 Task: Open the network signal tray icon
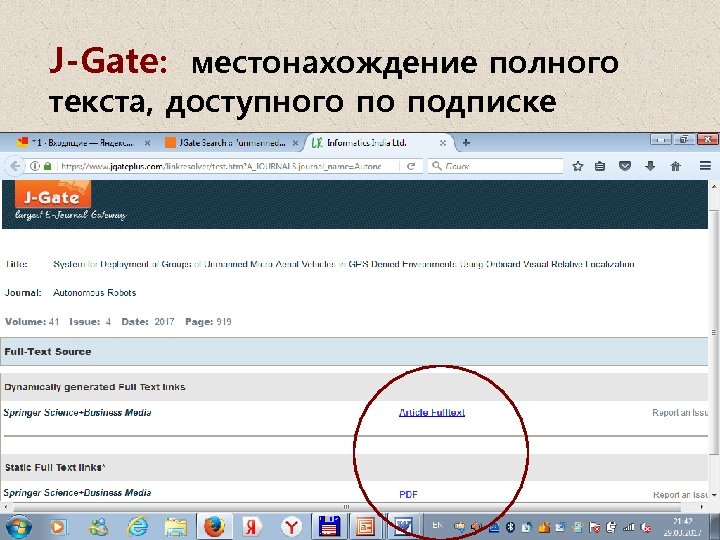click(x=629, y=527)
